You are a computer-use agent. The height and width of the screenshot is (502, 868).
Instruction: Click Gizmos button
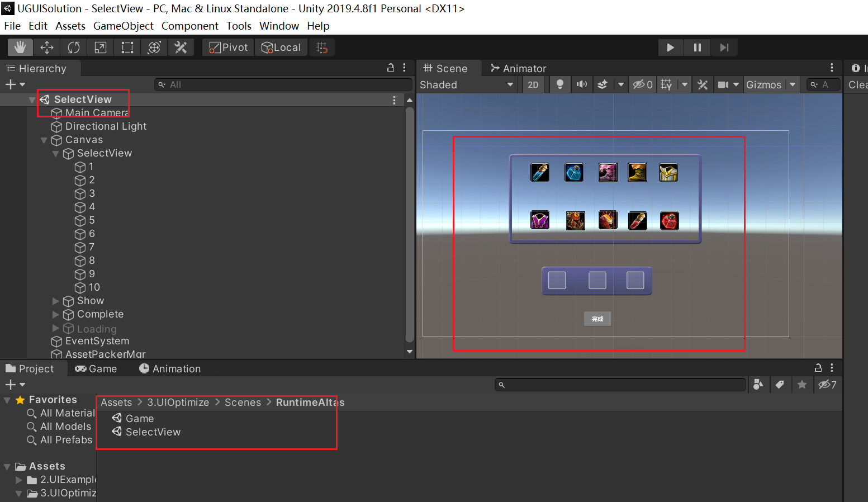tap(763, 84)
